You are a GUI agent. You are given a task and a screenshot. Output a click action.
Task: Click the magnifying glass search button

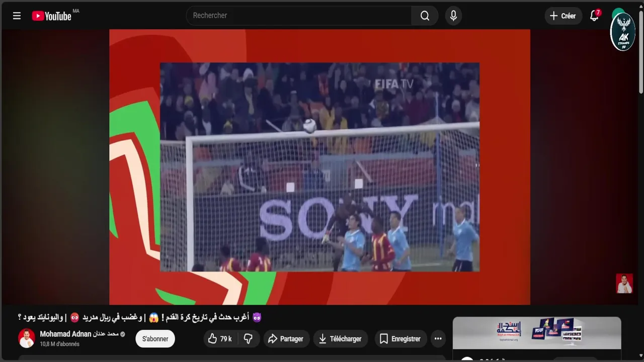(425, 16)
